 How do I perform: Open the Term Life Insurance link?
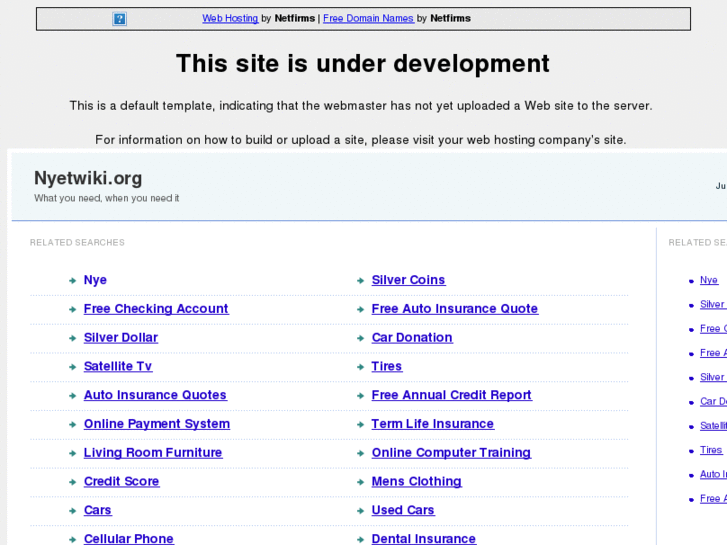[x=433, y=424]
